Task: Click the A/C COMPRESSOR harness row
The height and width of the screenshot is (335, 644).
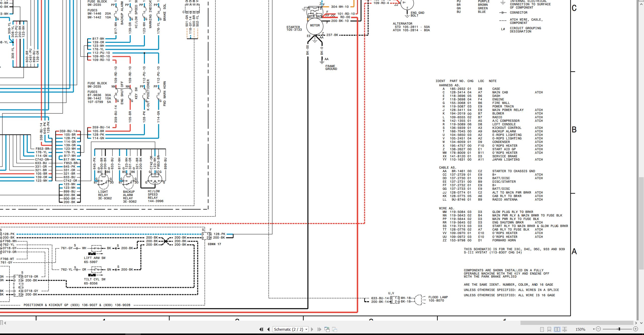Action: 492,121
